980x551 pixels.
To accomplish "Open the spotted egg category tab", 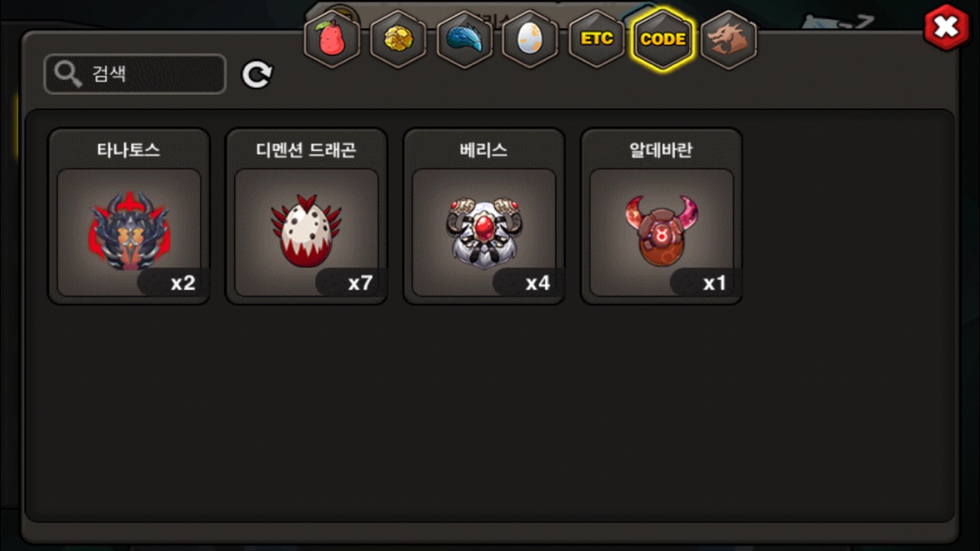I will point(530,40).
